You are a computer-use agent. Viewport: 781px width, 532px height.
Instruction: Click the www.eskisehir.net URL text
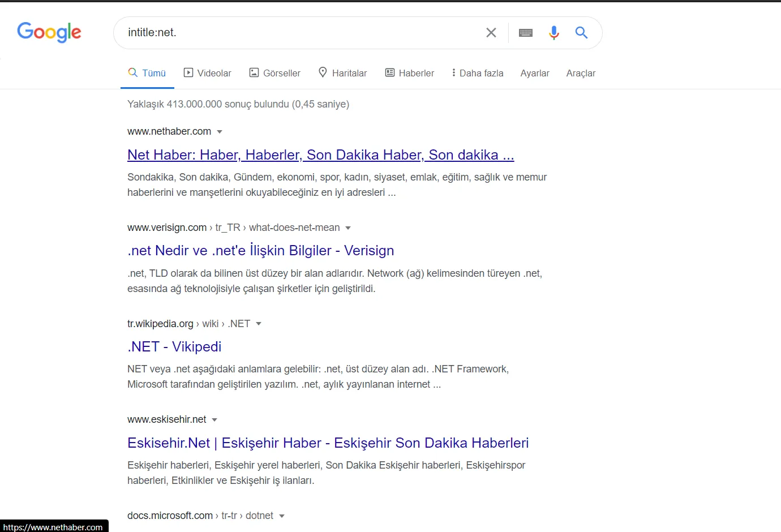[x=166, y=419]
